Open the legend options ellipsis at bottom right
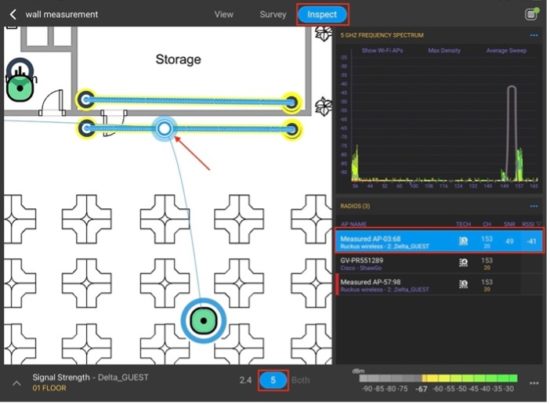This screenshot has height=404, width=550. (534, 383)
